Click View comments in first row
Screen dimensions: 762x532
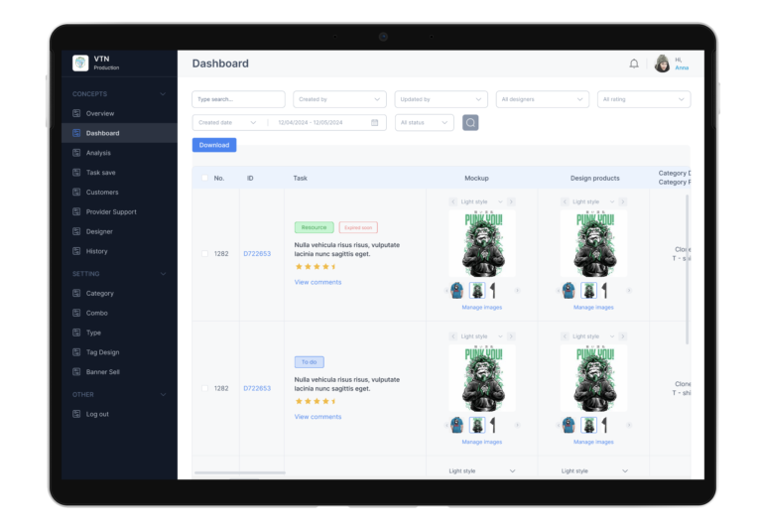(317, 282)
